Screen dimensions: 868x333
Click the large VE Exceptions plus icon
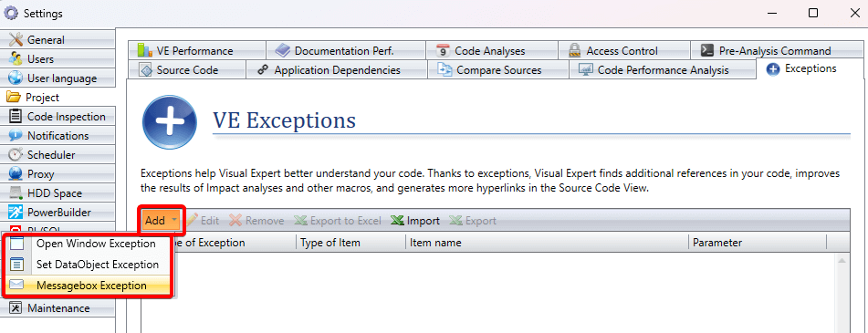(170, 123)
